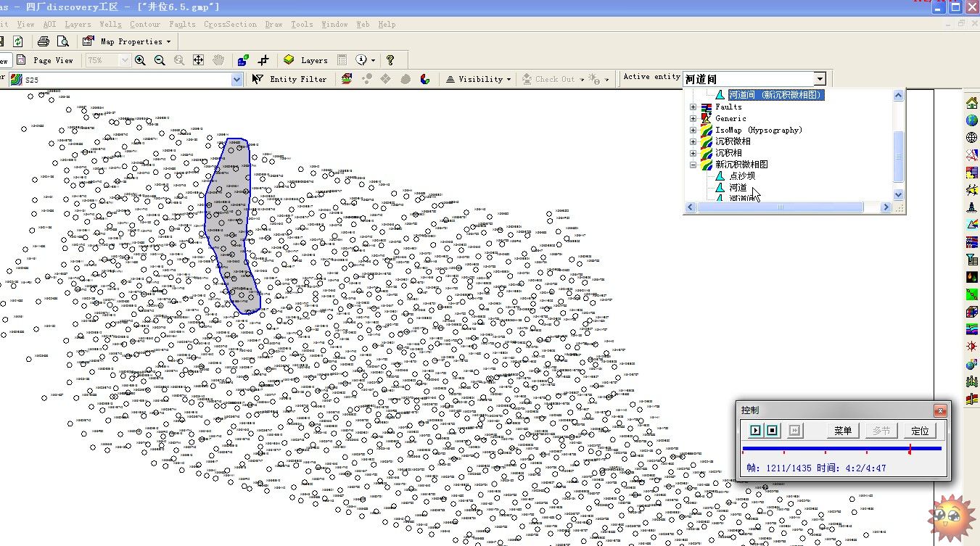
Task: Click entity tree horizontal scroll-left arrow
Action: pyautogui.click(x=691, y=207)
